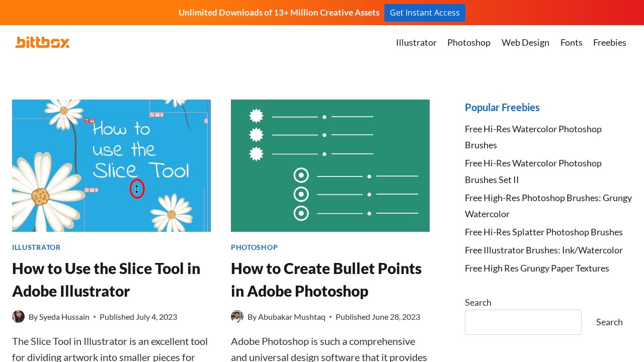Click the ILLUSTRATOR category label
This screenshot has height=362, width=644.
click(x=36, y=247)
